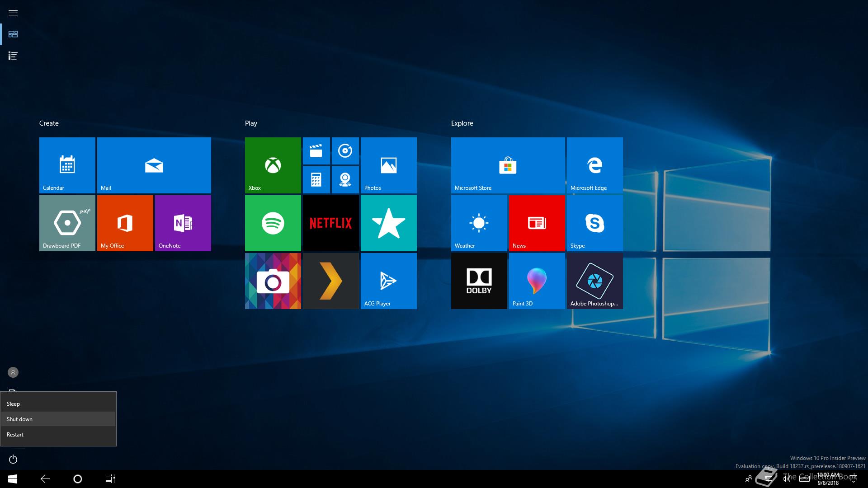The image size is (868, 488).
Task: Switch to Pinned tiles view
Action: 13,34
